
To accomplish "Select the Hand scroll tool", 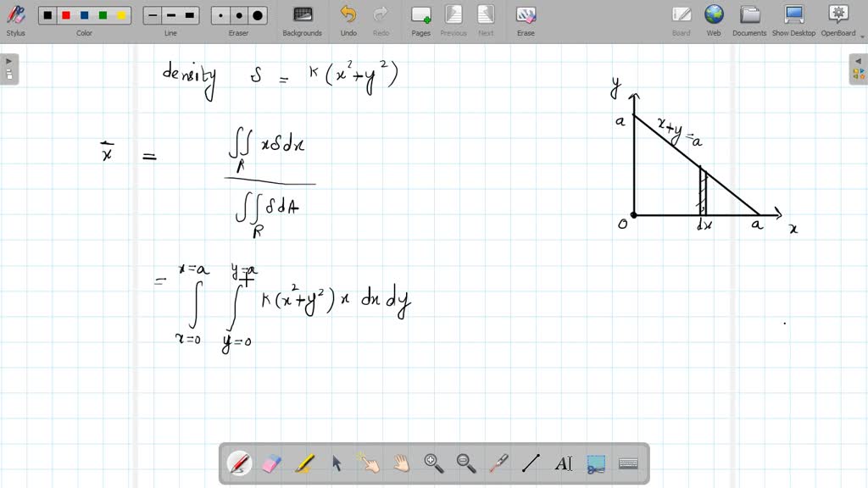I will click(400, 463).
